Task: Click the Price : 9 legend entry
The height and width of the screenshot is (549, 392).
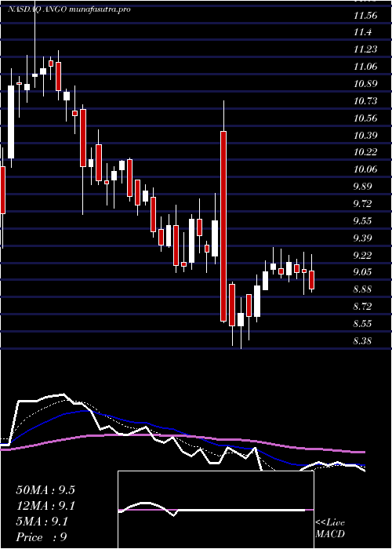Action: point(42,537)
